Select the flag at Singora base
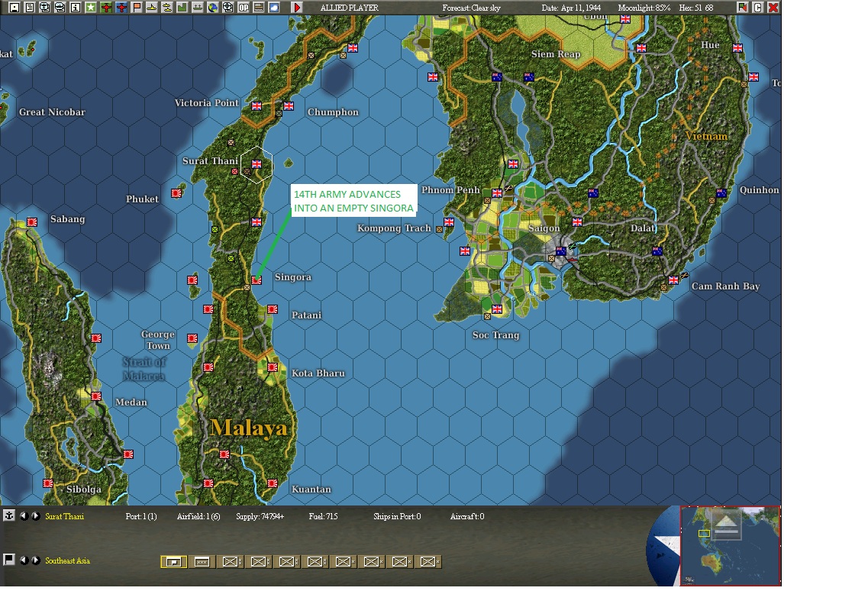Image resolution: width=868 pixels, height=591 pixels. 257,280
